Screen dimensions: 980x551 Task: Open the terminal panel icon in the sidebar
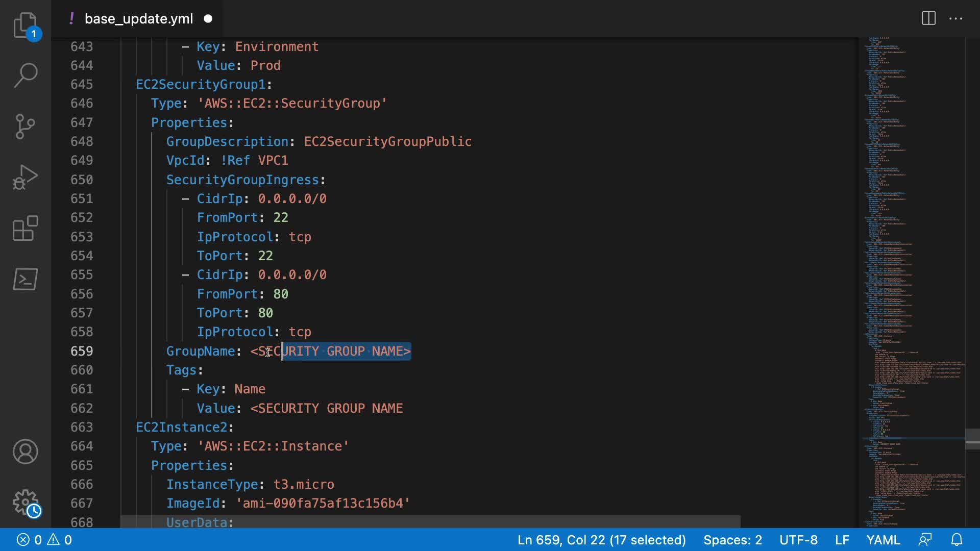[25, 279]
